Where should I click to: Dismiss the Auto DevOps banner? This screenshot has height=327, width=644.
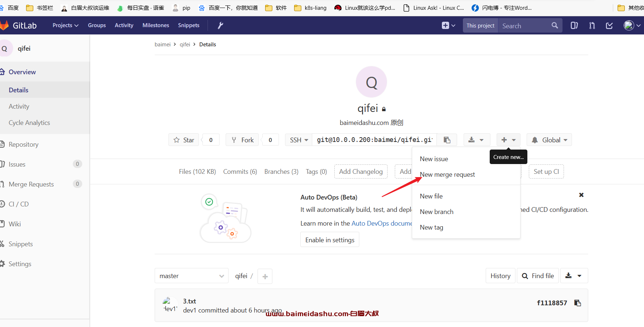[581, 195]
